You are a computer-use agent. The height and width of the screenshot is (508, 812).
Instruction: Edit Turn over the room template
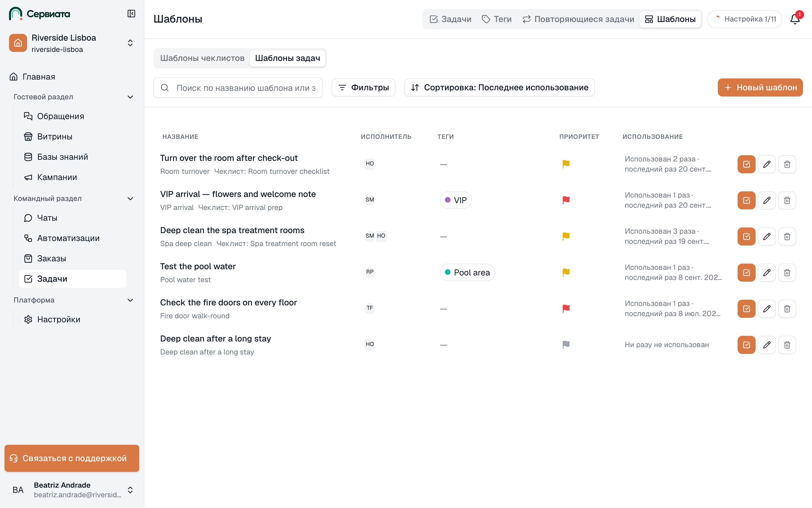767,164
